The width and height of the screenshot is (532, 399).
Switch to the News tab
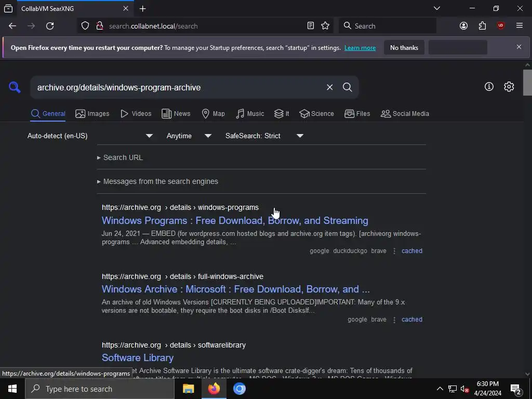click(176, 114)
